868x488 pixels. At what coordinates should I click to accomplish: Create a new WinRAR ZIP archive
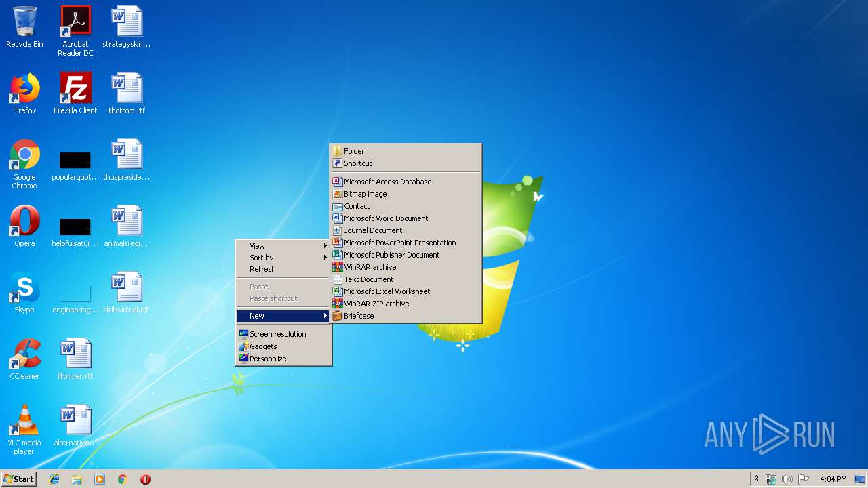point(406,304)
